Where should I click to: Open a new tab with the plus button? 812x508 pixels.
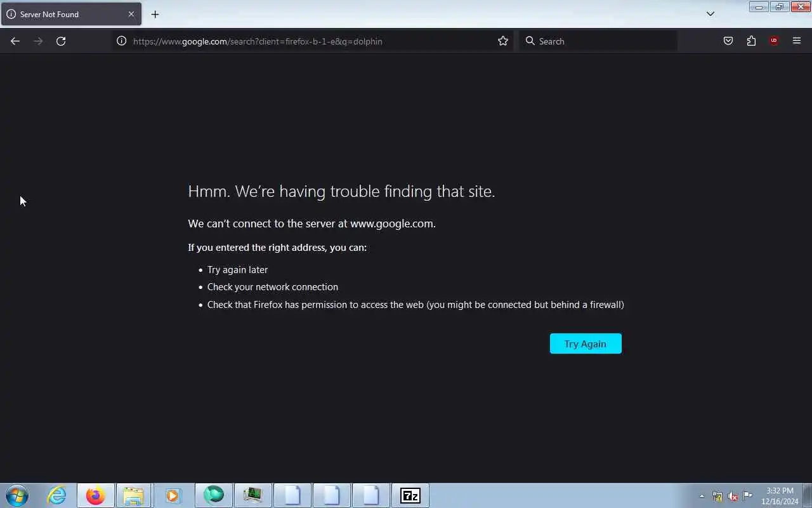tap(155, 14)
